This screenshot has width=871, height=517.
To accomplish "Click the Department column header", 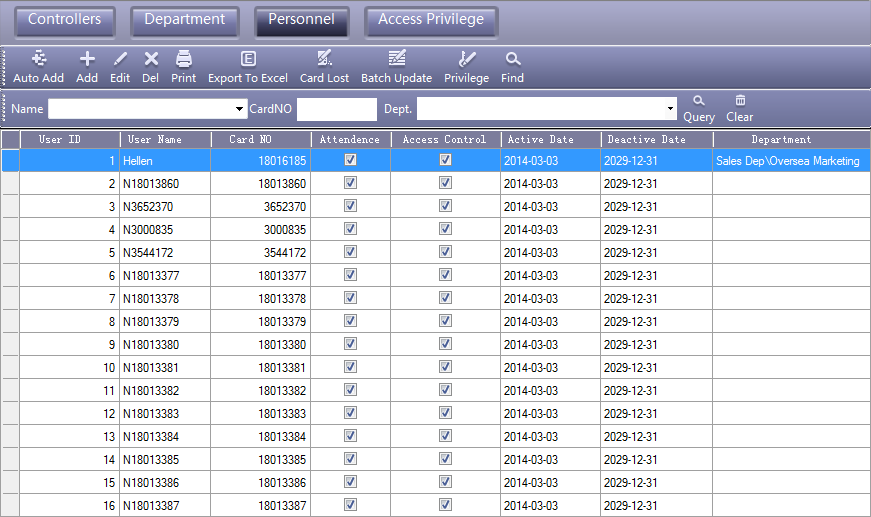I will 792,139.
